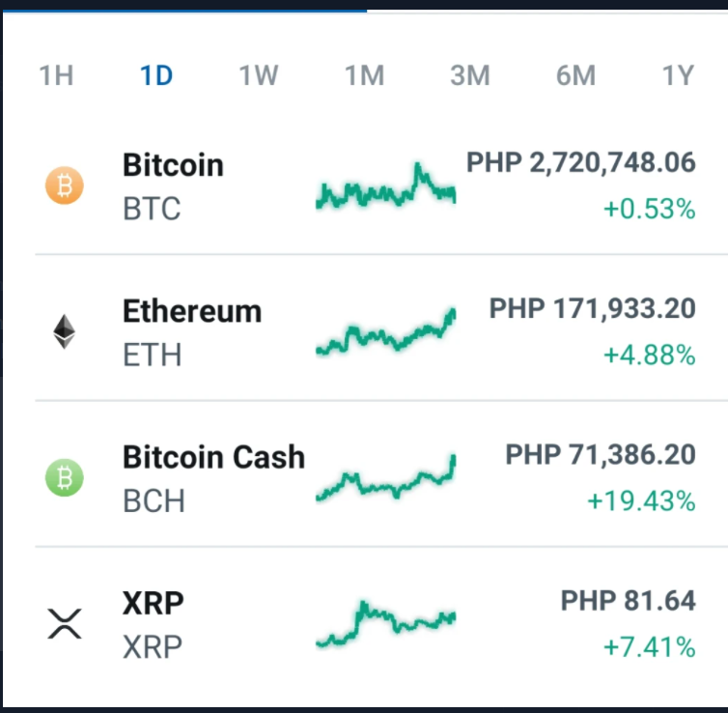This screenshot has width=728, height=713.
Task: Open the Ethereum sparkline chart
Action: point(385,331)
